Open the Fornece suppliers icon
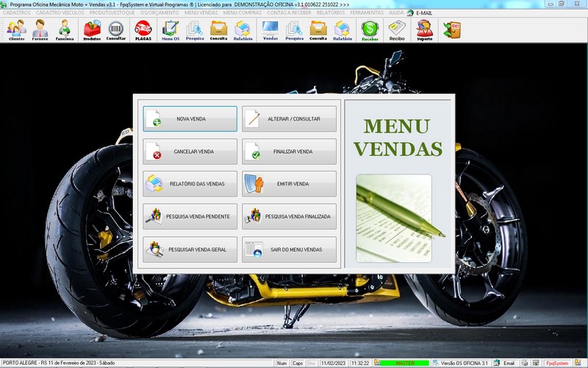 coord(40,30)
